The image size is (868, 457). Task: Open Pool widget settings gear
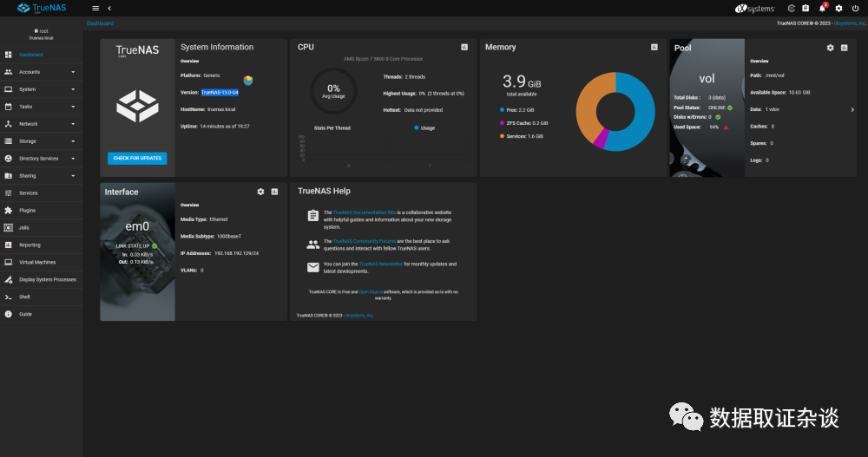(x=830, y=49)
